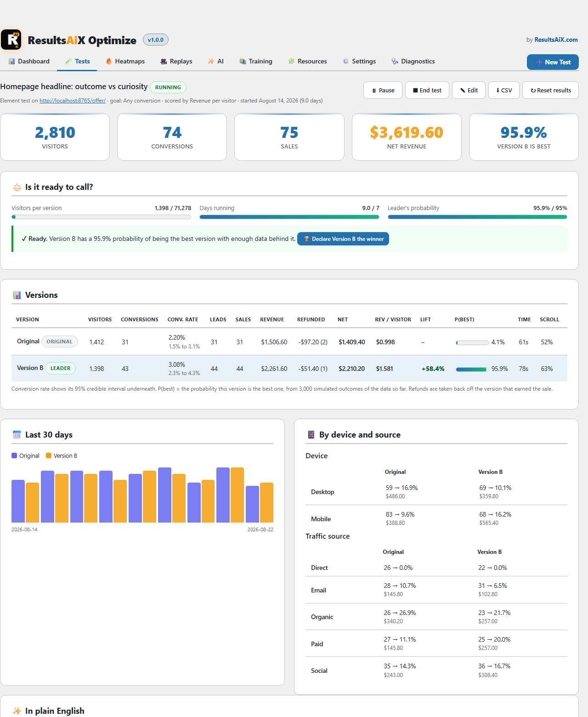The width and height of the screenshot is (588, 717).
Task: Click the AI sparkle icon in navigation
Action: coord(211,61)
